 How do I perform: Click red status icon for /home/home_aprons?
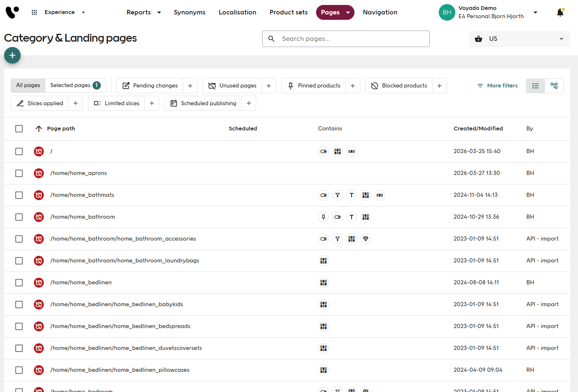(x=39, y=173)
